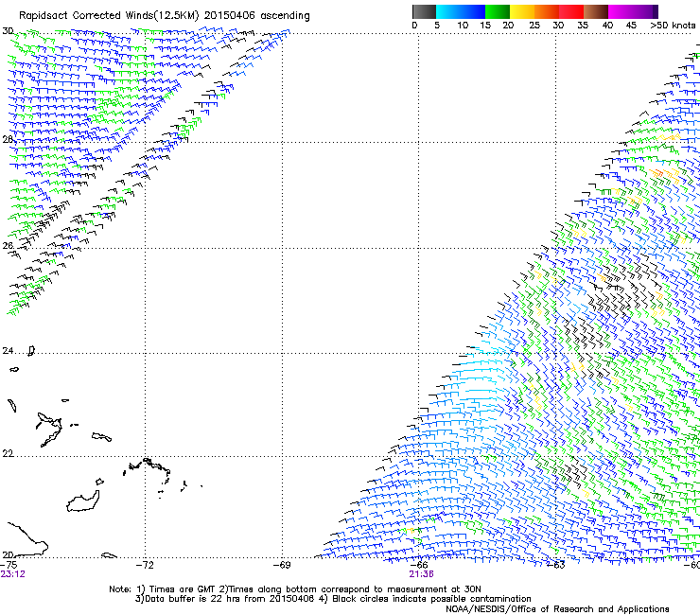Click the longitude label '-69'
This screenshot has height=615, width=700.
point(282,565)
